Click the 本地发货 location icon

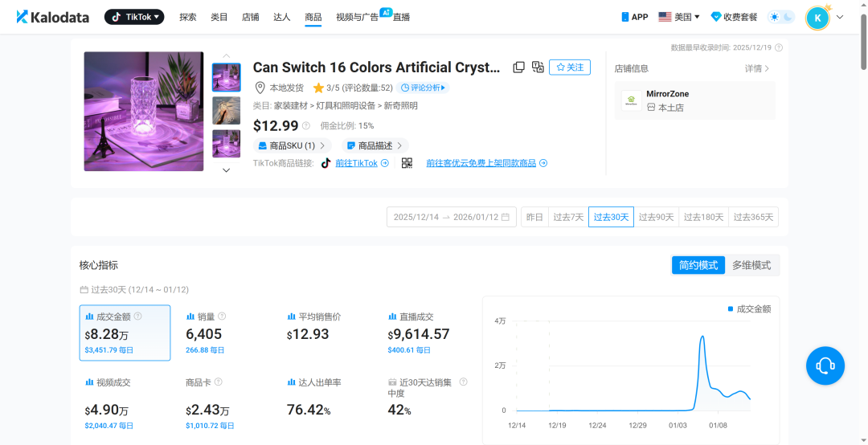(x=260, y=88)
